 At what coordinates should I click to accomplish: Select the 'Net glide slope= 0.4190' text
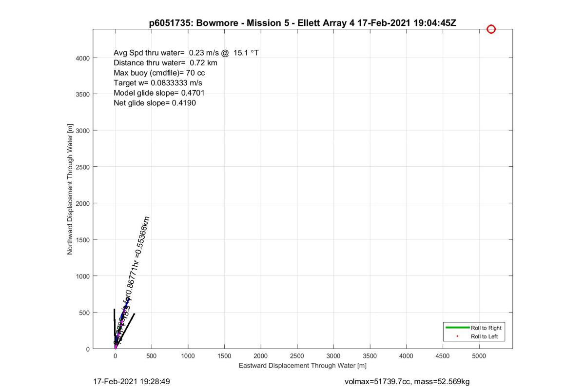tap(155, 103)
